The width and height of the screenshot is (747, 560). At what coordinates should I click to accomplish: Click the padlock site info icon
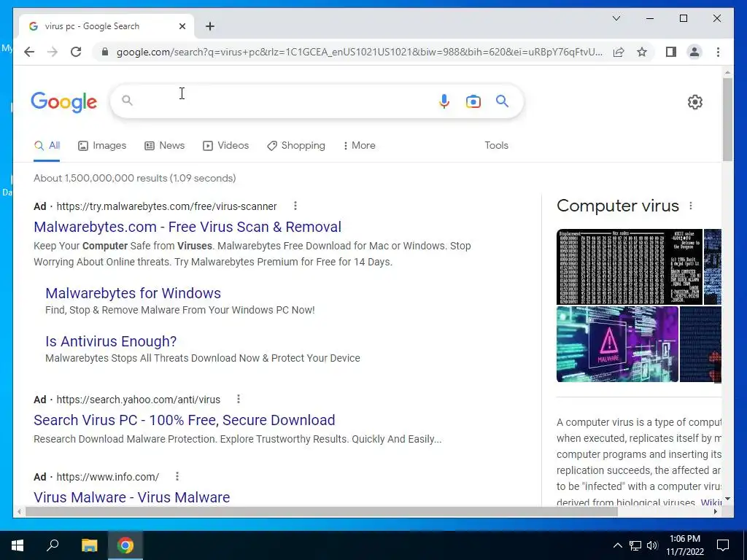pos(105,52)
